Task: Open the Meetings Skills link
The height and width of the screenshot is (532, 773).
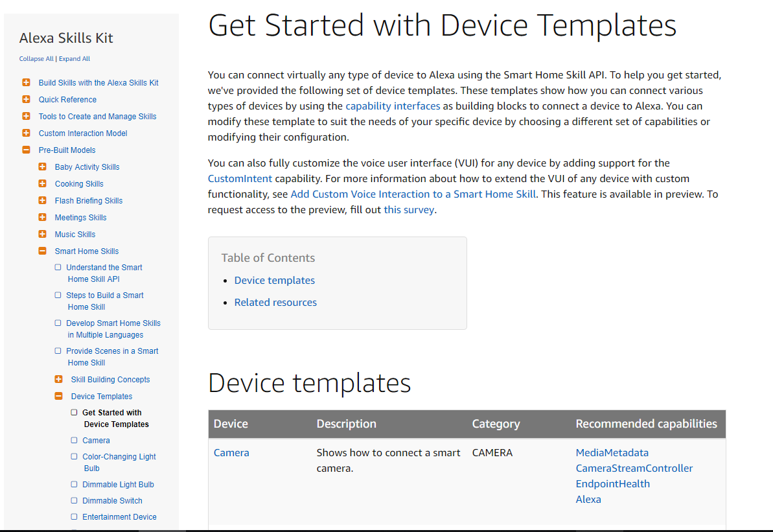Action: (80, 218)
